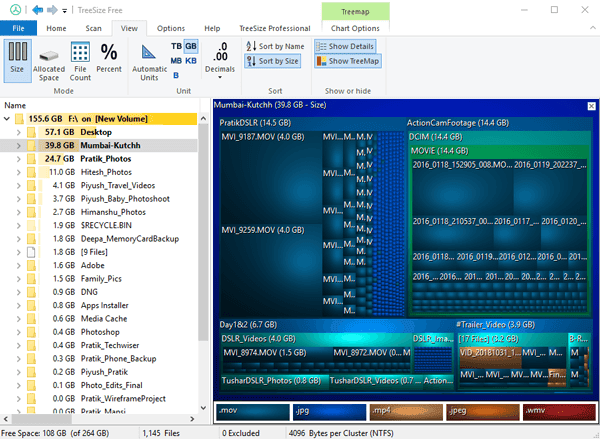Open the Chart Options tab
The height and width of the screenshot is (439, 600).
(x=355, y=28)
